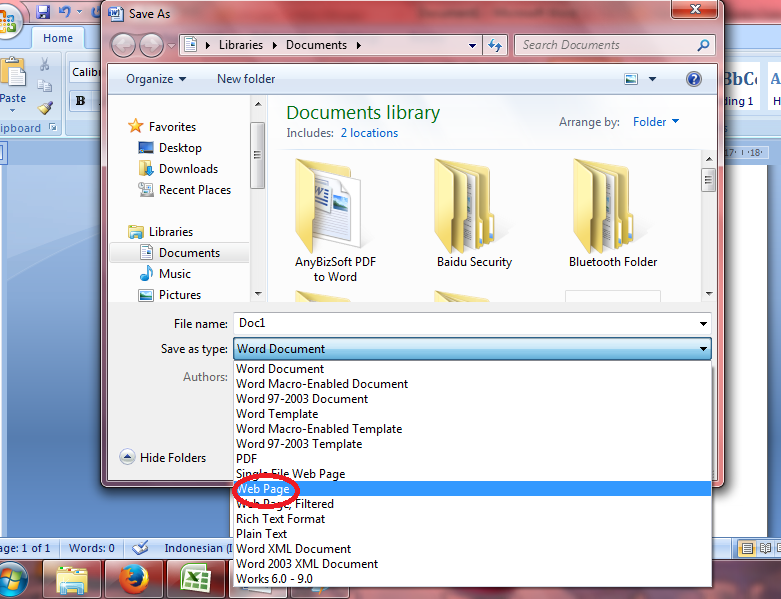Open the view options dropdown arrow
The height and width of the screenshot is (599, 781).
coord(652,79)
